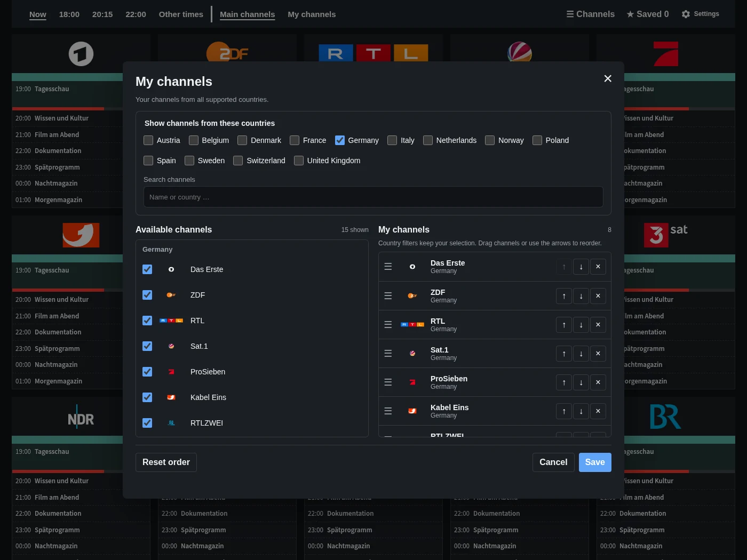Move Sat.1 up in My channels
Viewport: 747px width, 560px height.
pos(564,354)
